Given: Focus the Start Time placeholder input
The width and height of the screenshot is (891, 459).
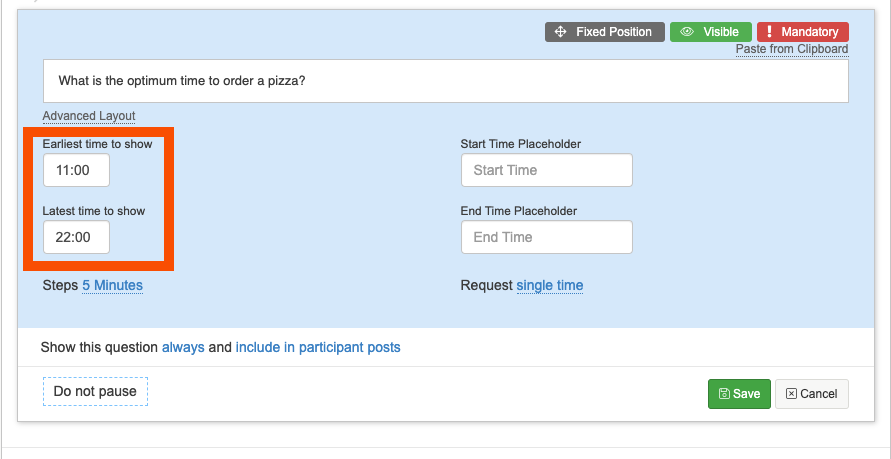Looking at the screenshot, I should [x=546, y=171].
